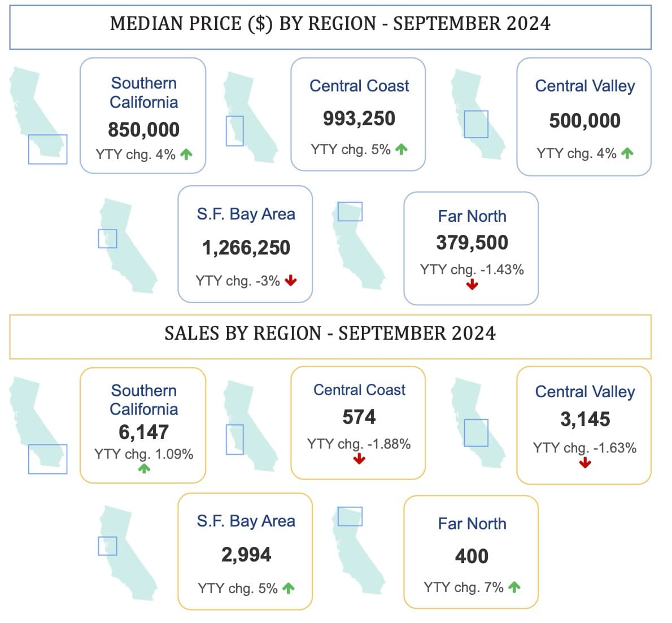Click green up arrow in S.F. Bay Area sales card
The image size is (672, 623).
click(x=289, y=589)
